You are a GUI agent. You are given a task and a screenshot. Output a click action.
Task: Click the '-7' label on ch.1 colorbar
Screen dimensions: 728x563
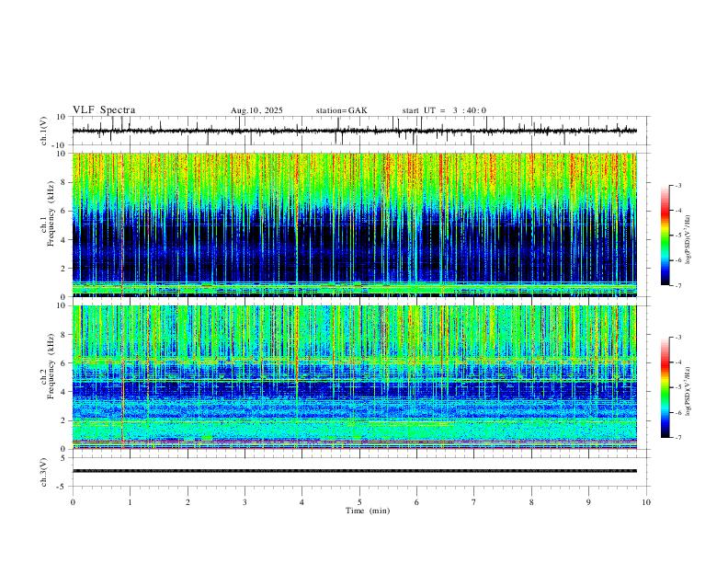click(677, 285)
